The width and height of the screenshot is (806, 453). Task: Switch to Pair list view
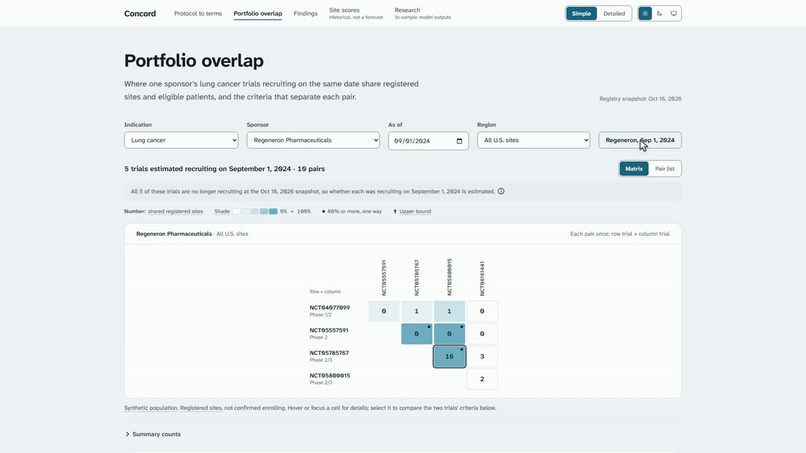pos(665,169)
